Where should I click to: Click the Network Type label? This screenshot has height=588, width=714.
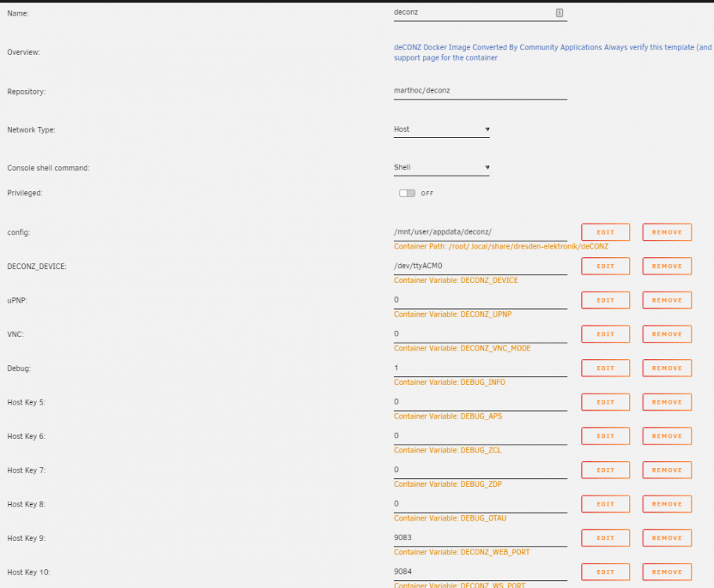coord(31,129)
